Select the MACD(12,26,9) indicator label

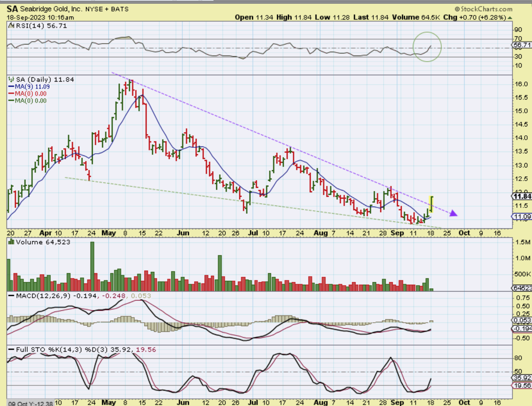click(43, 296)
